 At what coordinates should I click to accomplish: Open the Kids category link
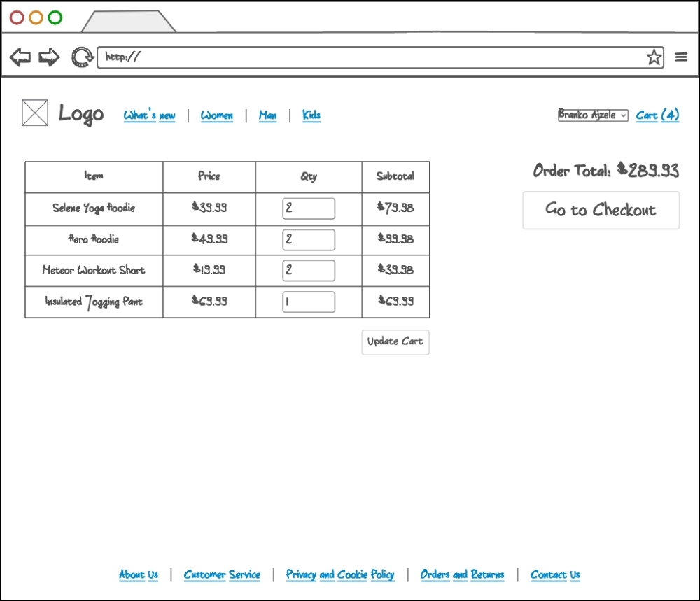point(311,115)
